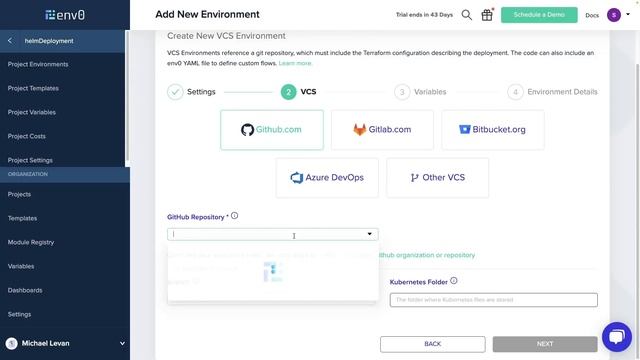Select step 3 Variables
Image resolution: width=640 pixels, height=360 pixels.
click(x=420, y=92)
